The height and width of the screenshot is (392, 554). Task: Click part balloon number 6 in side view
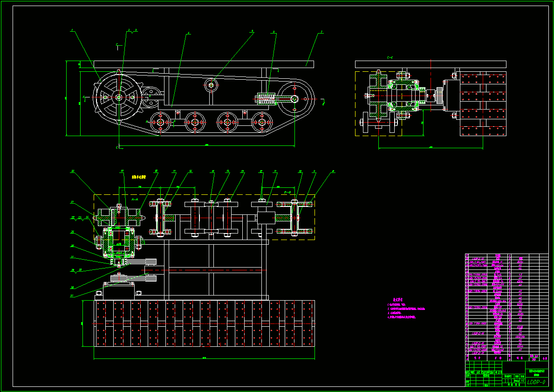coord(274,32)
